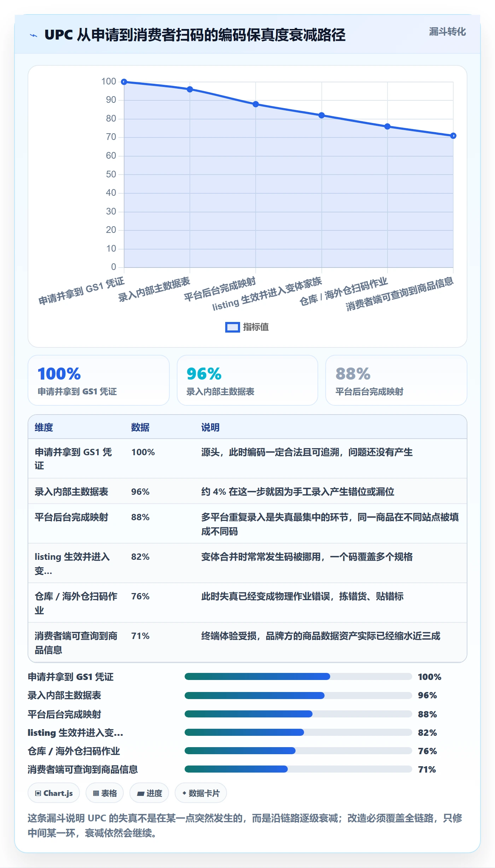The height and width of the screenshot is (868, 495).
Task: Click x-axis label 平台后台完成映射
Action: [x=220, y=289]
